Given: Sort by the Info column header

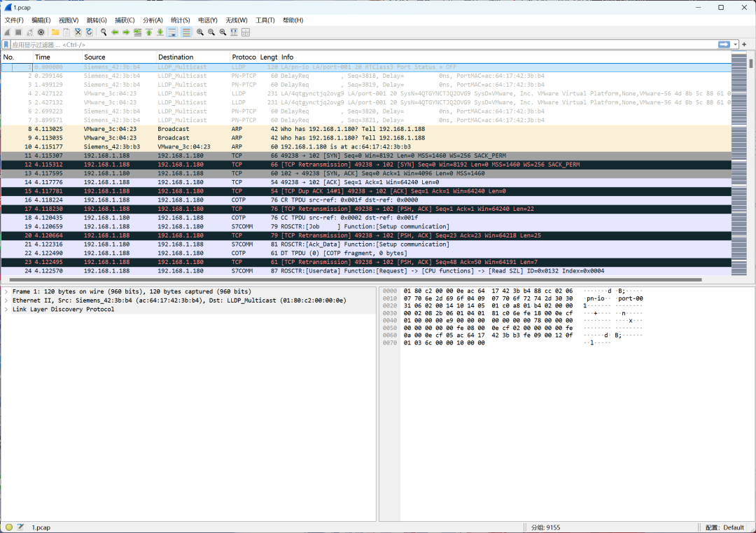Looking at the screenshot, I should 505,57.
